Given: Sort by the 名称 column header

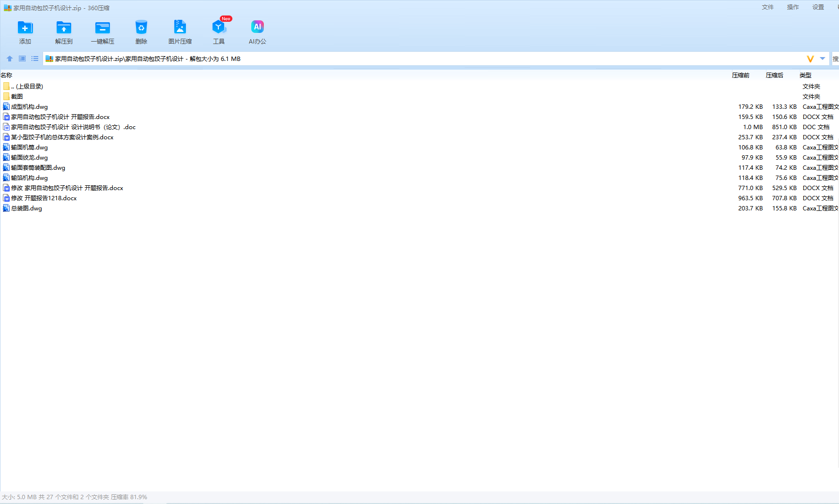Looking at the screenshot, I should point(7,75).
